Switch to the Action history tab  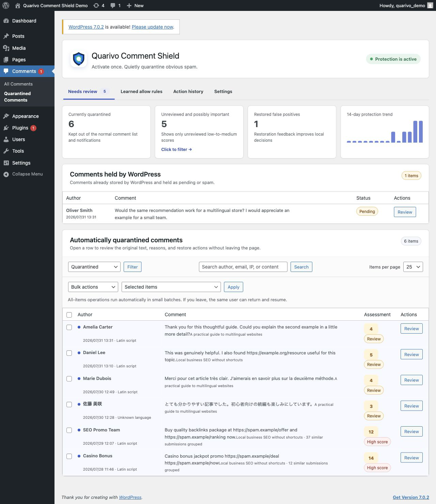pos(188,91)
